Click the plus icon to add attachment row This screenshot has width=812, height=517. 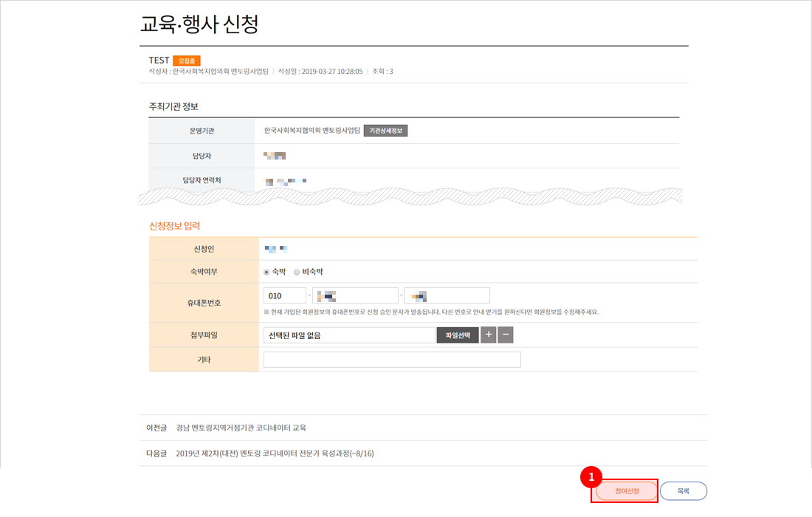pyautogui.click(x=489, y=335)
